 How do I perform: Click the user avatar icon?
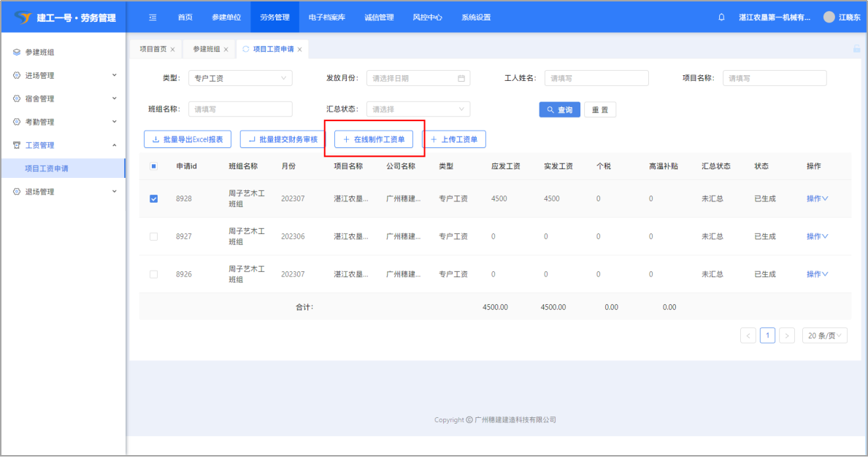[x=829, y=18]
